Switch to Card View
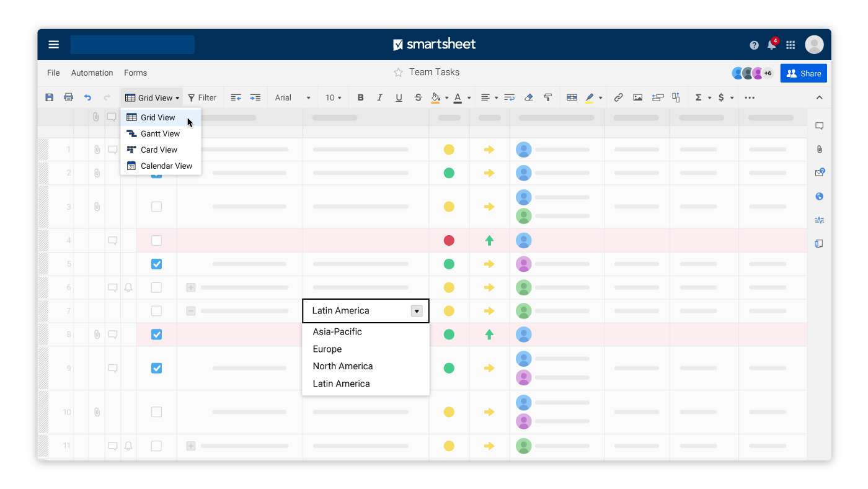This screenshot has height=489, width=868. (161, 150)
